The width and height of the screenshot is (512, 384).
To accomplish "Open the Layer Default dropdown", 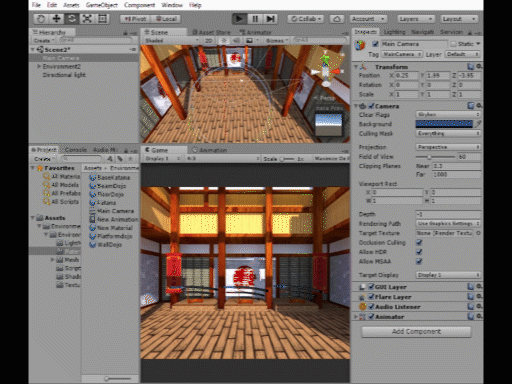I will click(x=463, y=54).
